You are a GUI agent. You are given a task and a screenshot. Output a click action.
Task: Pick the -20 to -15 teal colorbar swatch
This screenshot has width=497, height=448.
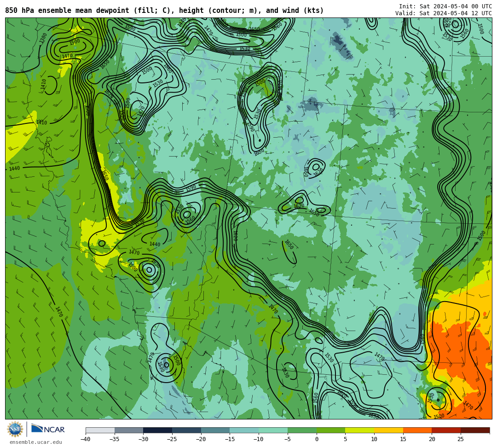tap(215, 430)
